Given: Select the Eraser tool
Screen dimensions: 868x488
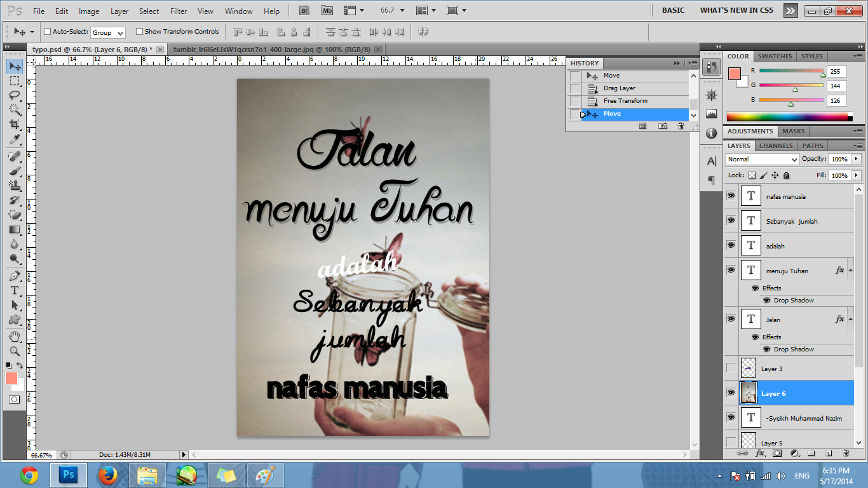Looking at the screenshot, I should coord(15,215).
